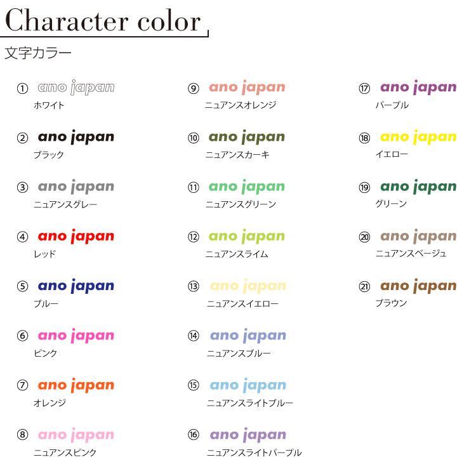Click the pink ano japan sample
This screenshot has height=476, width=476.
pos(76,335)
